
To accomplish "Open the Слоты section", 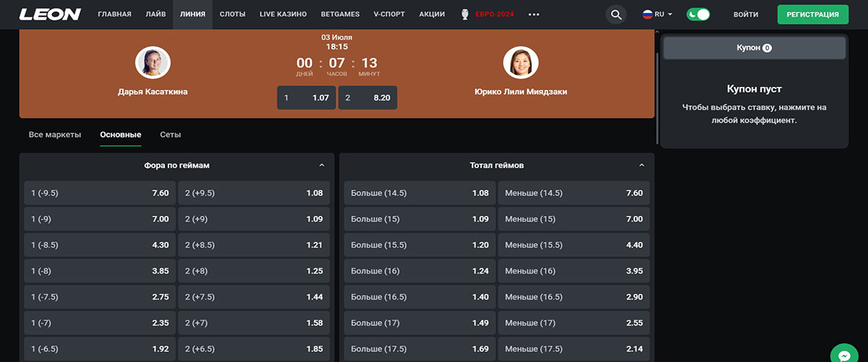I will point(232,14).
